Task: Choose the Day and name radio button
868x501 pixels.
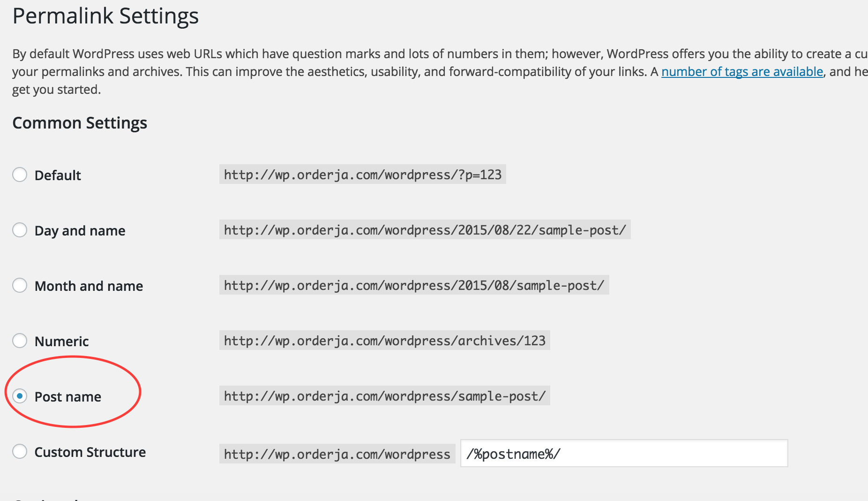Action: [x=20, y=230]
